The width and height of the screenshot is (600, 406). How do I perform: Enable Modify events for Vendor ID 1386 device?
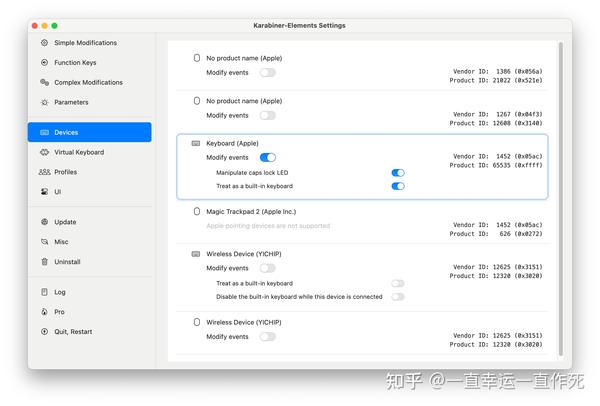click(267, 73)
